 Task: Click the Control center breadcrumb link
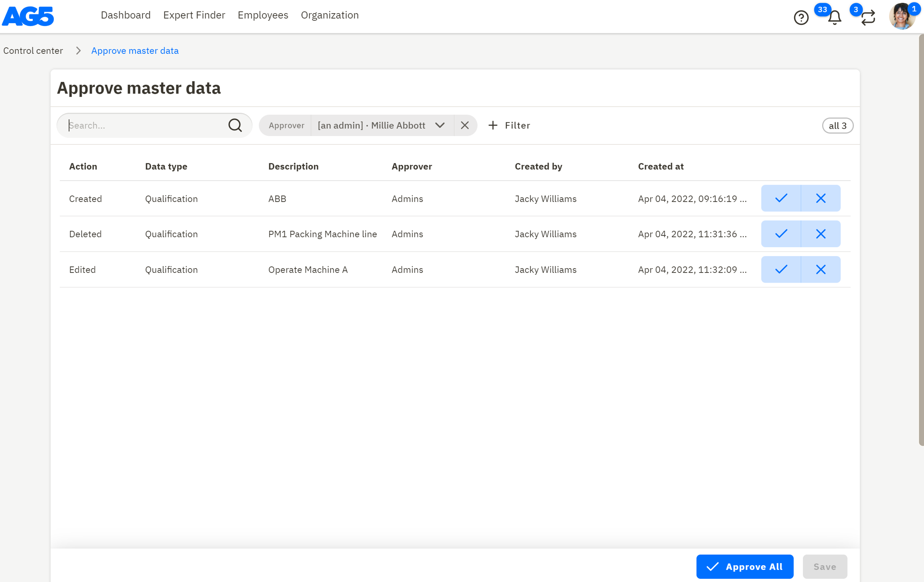click(33, 51)
